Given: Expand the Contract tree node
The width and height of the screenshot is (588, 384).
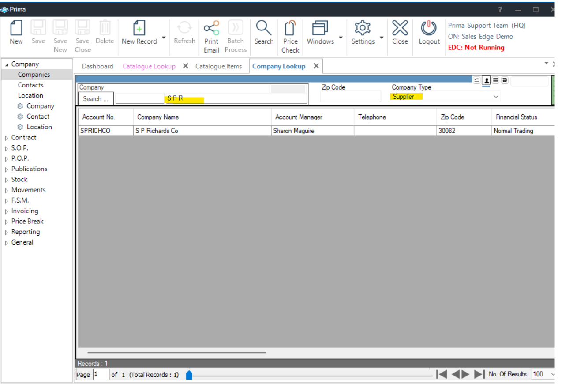Looking at the screenshot, I should pos(7,138).
